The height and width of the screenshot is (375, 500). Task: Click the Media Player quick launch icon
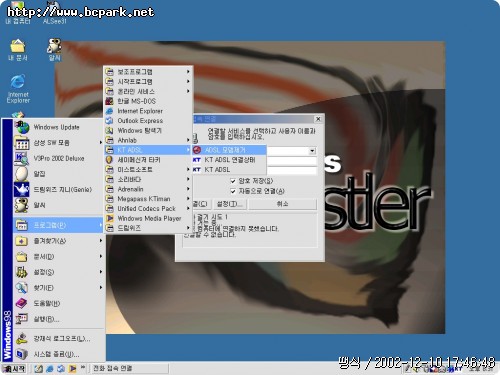click(x=72, y=369)
